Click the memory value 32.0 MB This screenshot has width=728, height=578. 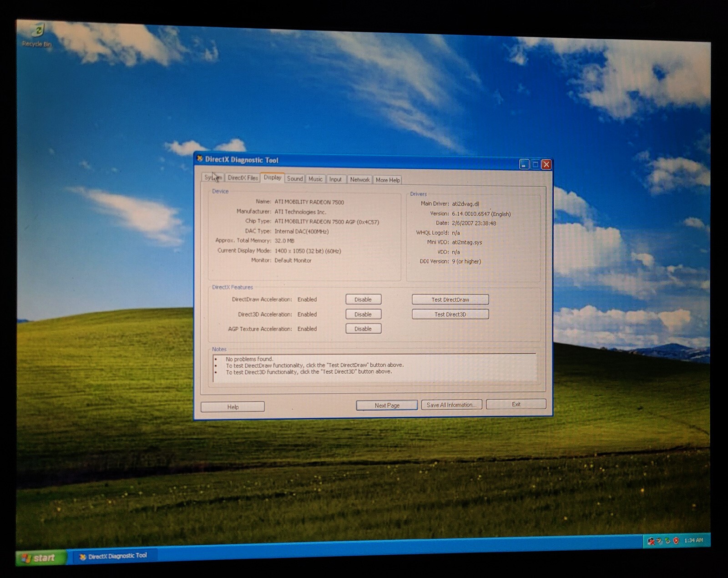tap(284, 241)
